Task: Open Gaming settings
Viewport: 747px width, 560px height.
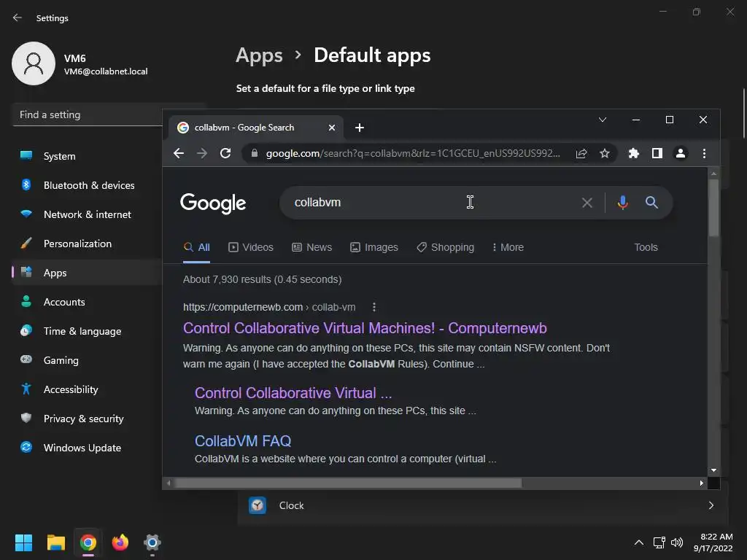Action: 88,360
